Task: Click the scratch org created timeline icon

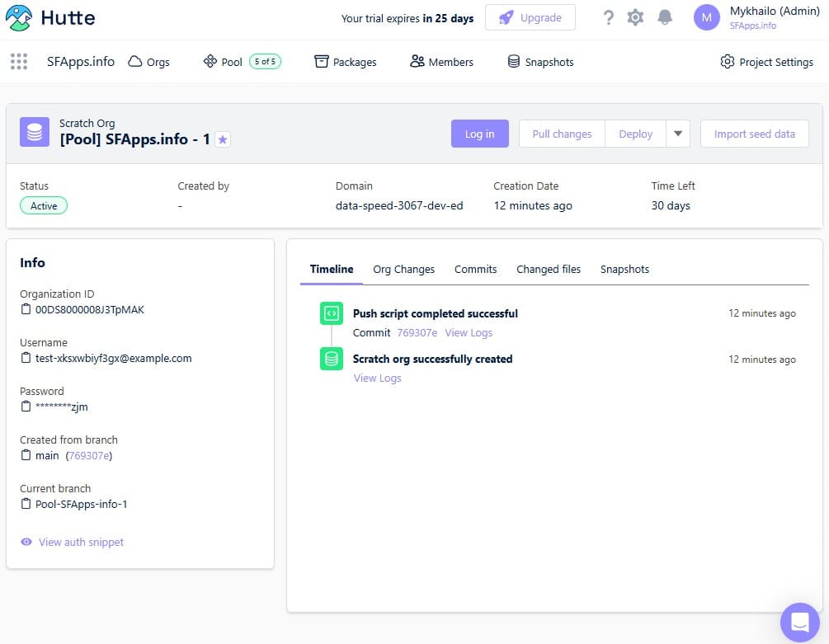Action: [x=332, y=359]
